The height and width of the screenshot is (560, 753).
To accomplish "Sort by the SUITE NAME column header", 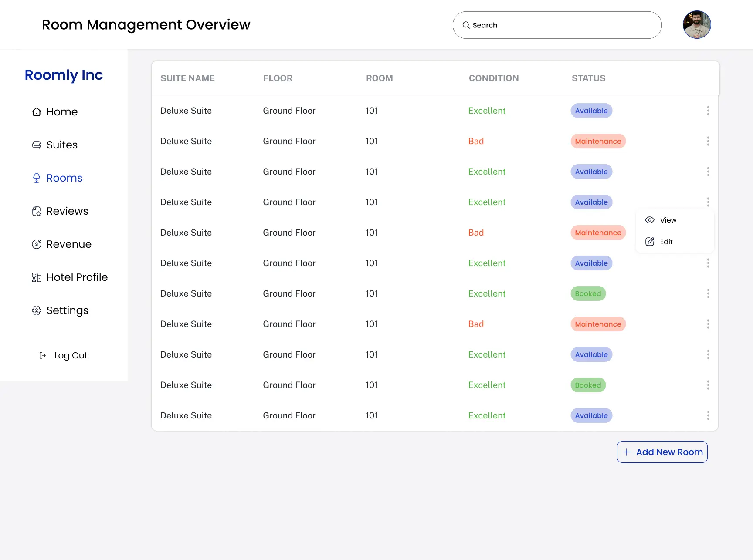I will (187, 78).
